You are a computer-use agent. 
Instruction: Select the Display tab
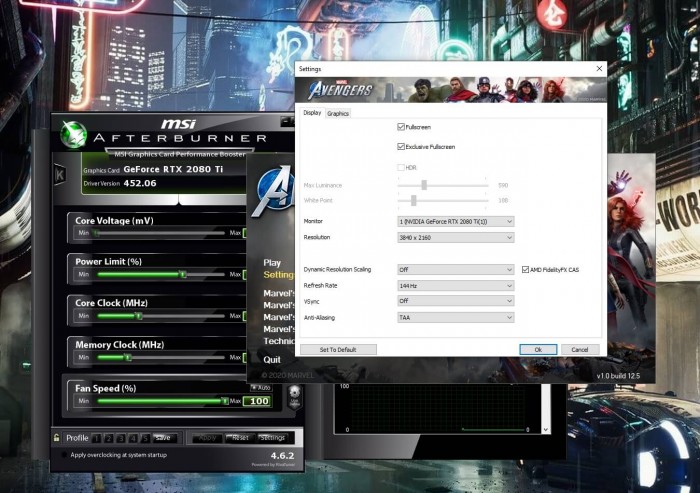click(x=312, y=114)
